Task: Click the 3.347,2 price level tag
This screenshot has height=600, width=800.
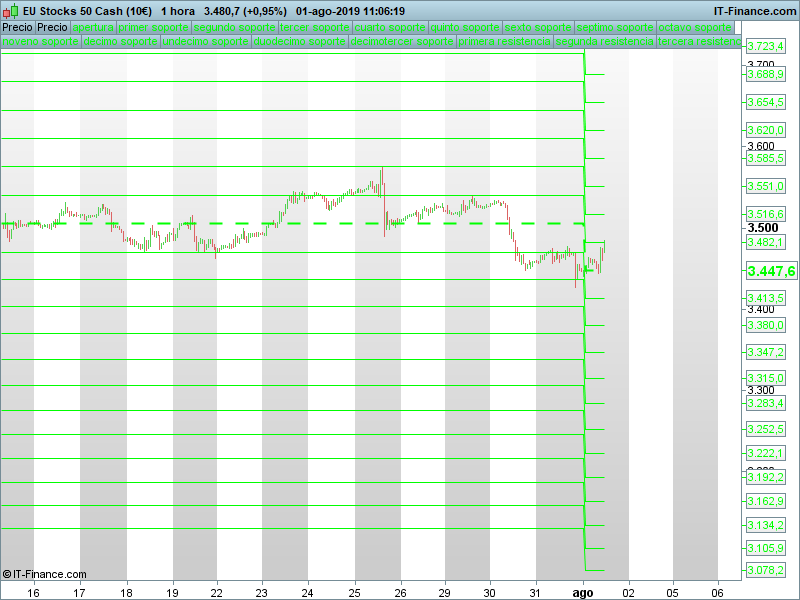Action: [765, 352]
